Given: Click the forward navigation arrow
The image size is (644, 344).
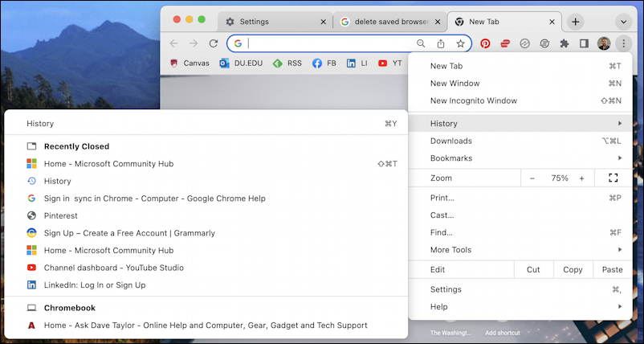Looking at the screenshot, I should pyautogui.click(x=194, y=43).
